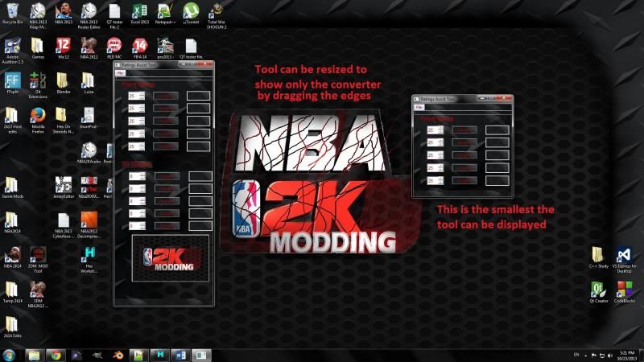
Task: Open the Temp 2k14 folder
Action: pyautogui.click(x=12, y=292)
